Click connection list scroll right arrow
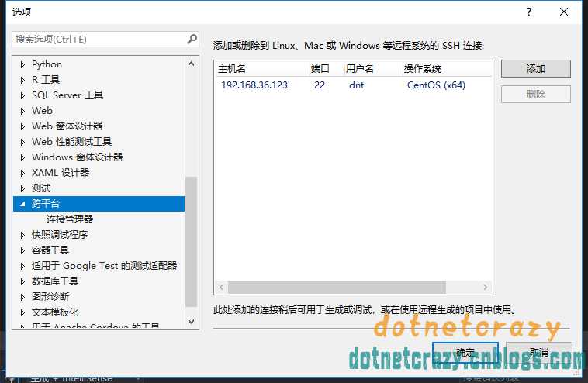This screenshot has width=588, height=383. [486, 287]
